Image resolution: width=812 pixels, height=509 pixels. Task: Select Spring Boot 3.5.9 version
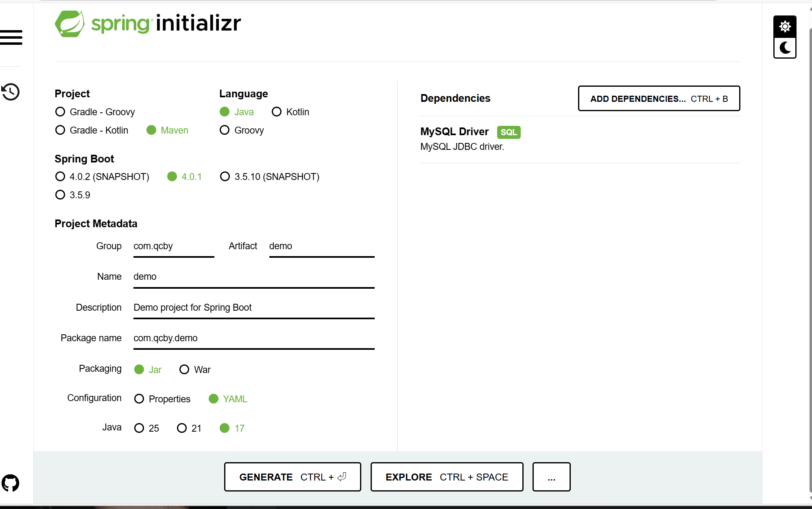coord(60,195)
